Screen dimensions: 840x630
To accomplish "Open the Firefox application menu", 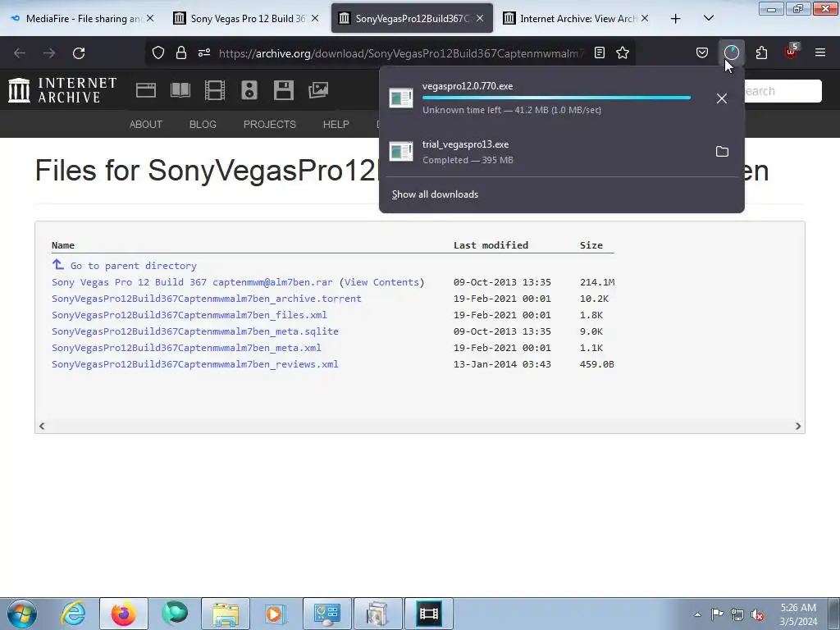I will coord(820,52).
